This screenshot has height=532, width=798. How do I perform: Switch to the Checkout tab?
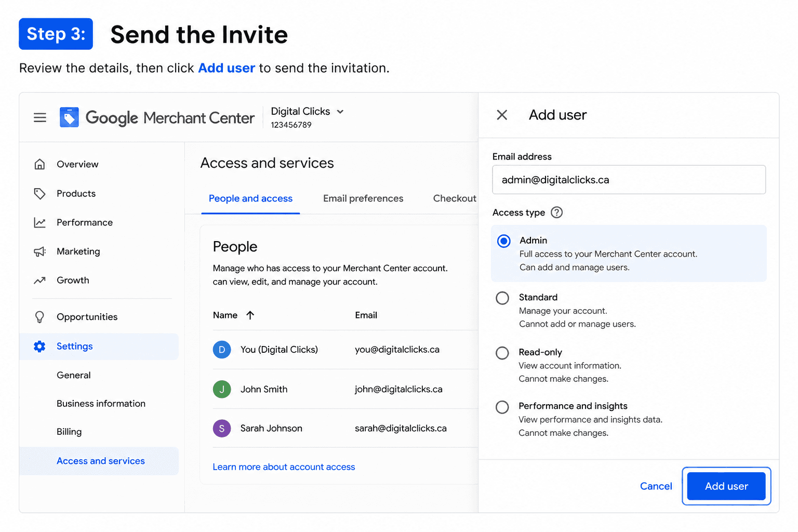(455, 198)
